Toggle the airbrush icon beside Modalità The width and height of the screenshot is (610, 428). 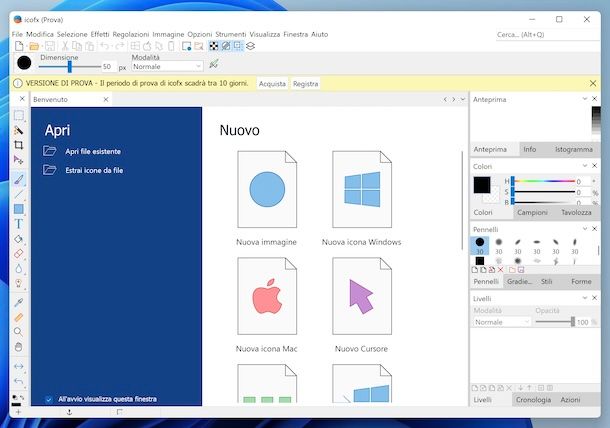tap(213, 65)
